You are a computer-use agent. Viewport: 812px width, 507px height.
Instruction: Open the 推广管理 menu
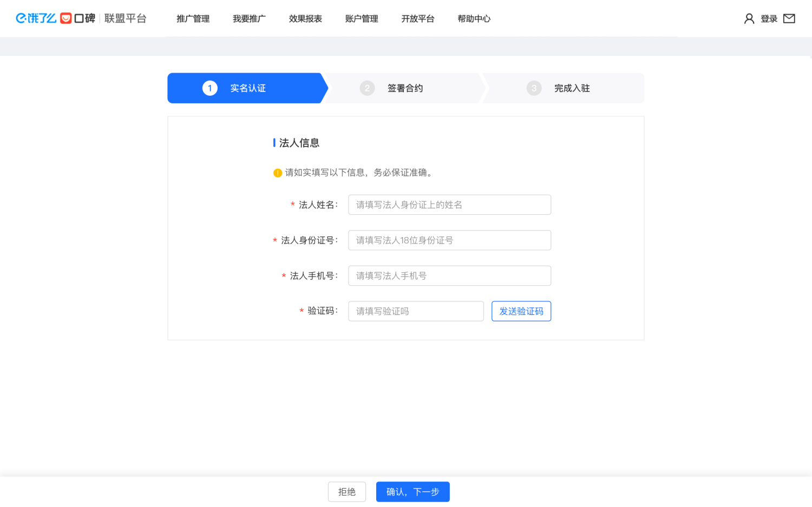(x=193, y=19)
